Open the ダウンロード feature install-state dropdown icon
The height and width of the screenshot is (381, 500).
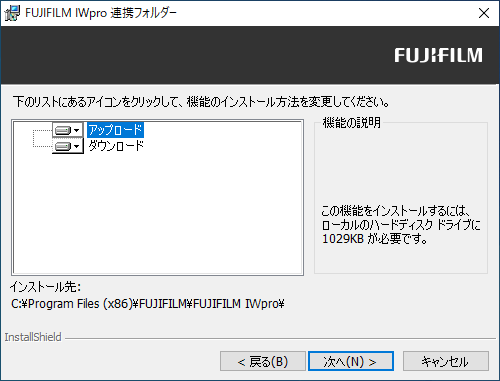pyautogui.click(x=68, y=146)
